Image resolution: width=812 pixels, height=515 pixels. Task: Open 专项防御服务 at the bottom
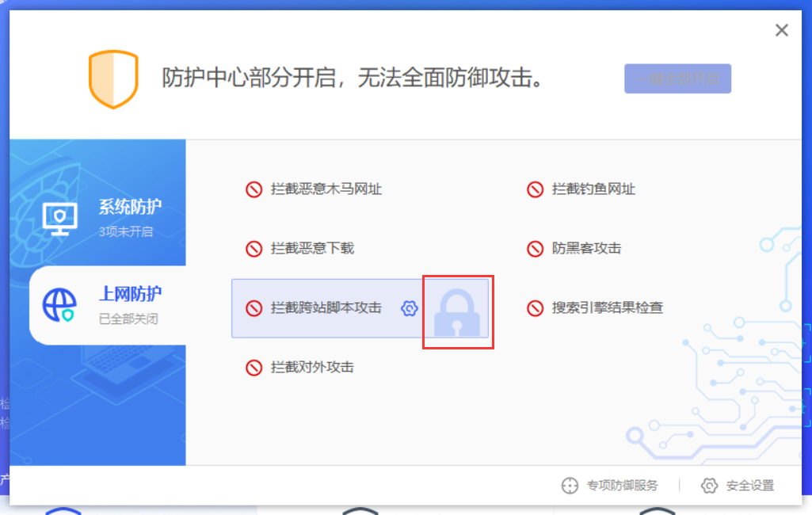[x=609, y=486]
